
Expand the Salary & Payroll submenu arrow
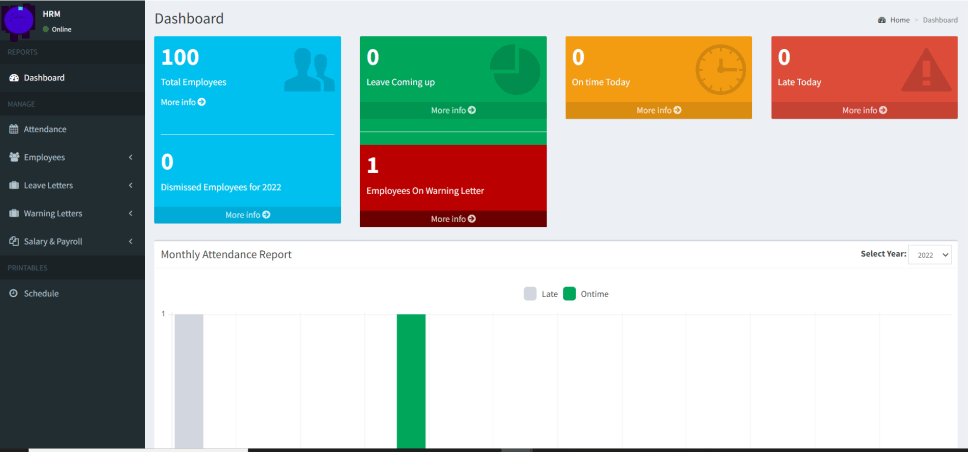pos(131,241)
